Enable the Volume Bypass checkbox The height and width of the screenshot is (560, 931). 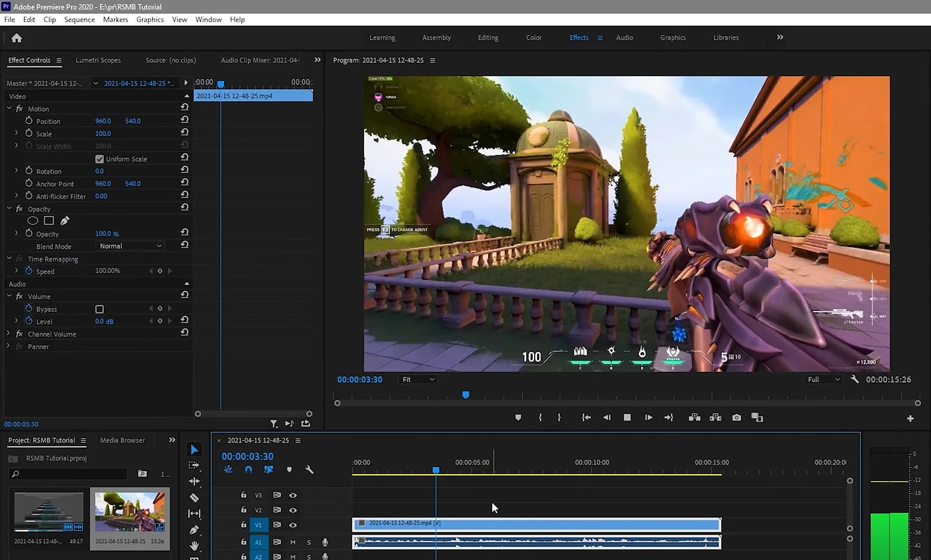[100, 309]
